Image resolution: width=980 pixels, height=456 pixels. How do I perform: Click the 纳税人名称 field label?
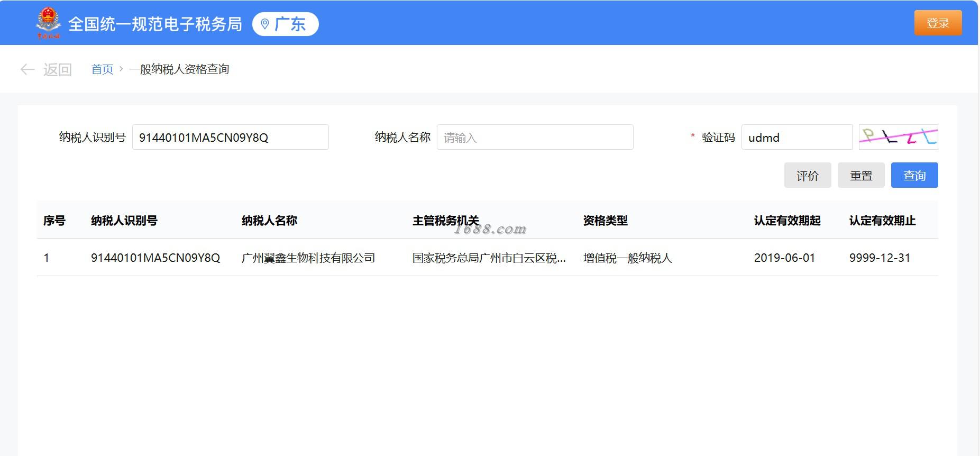(402, 138)
